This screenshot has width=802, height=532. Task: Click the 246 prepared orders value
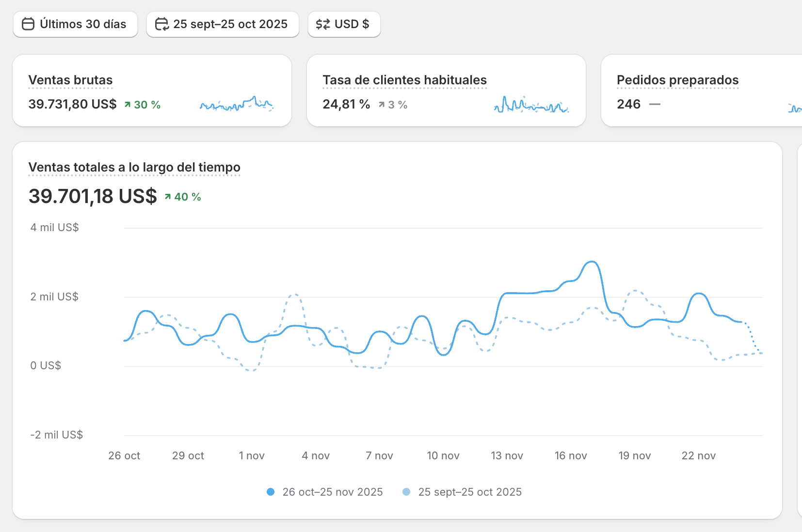click(628, 104)
